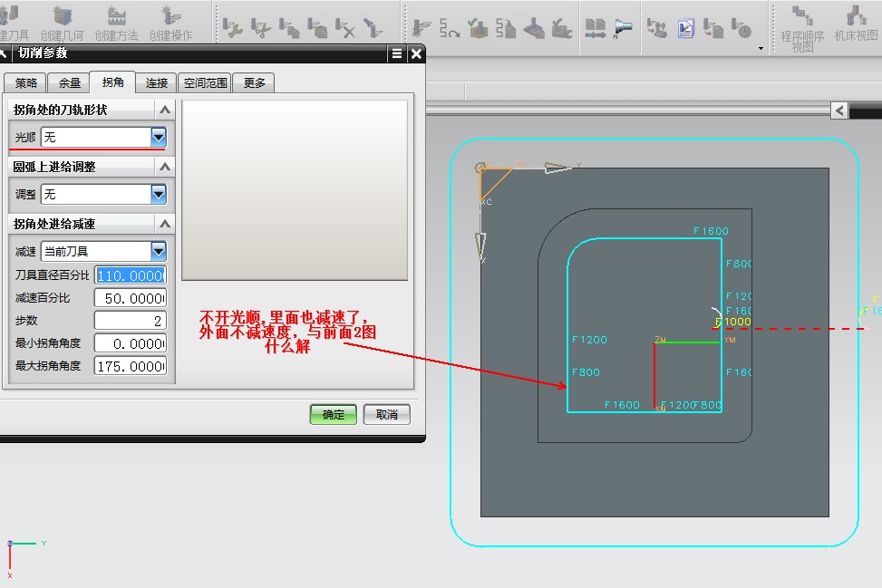Click the Copy Object icon
The height and width of the screenshot is (588, 882).
[289, 27]
